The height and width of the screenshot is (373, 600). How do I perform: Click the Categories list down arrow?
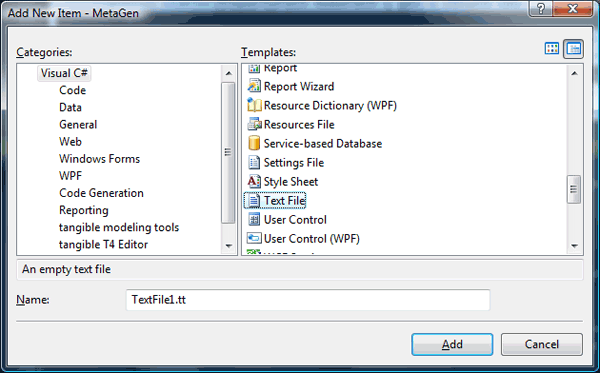229,246
